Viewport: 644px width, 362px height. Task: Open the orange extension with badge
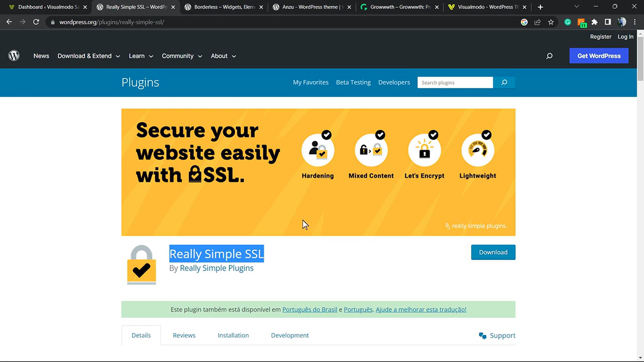click(x=582, y=22)
